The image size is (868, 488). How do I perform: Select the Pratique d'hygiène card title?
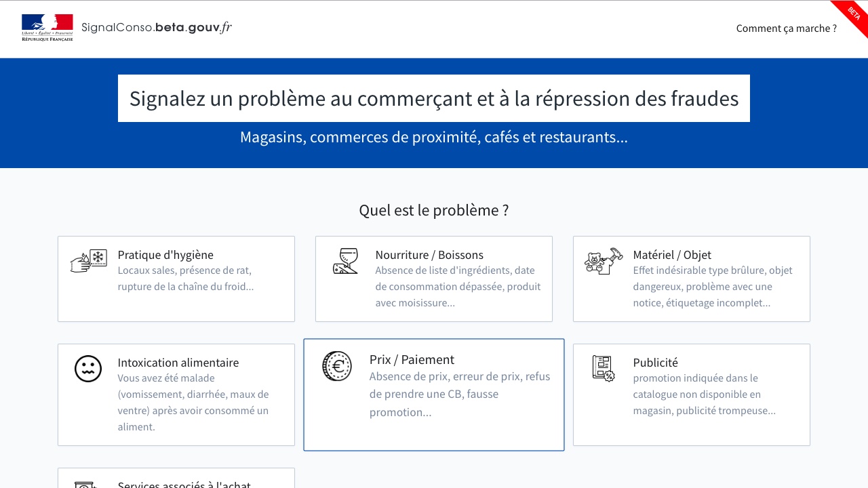tap(165, 255)
